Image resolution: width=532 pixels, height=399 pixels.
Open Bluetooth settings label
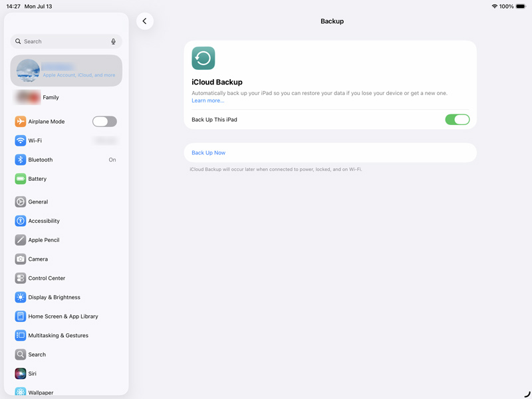[41, 160]
